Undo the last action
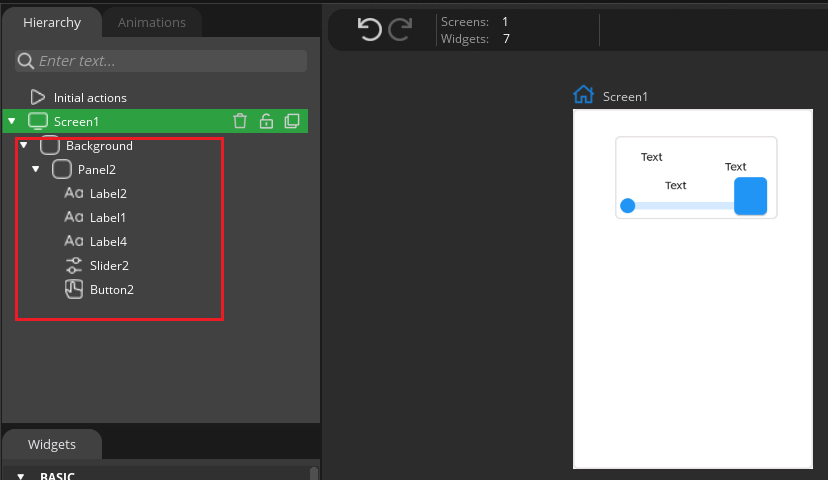The height and width of the screenshot is (480, 828). [x=369, y=29]
